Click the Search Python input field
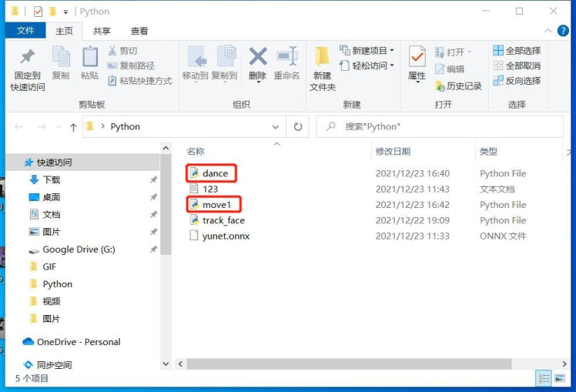Viewport: 576px width, 392px height. tap(440, 127)
